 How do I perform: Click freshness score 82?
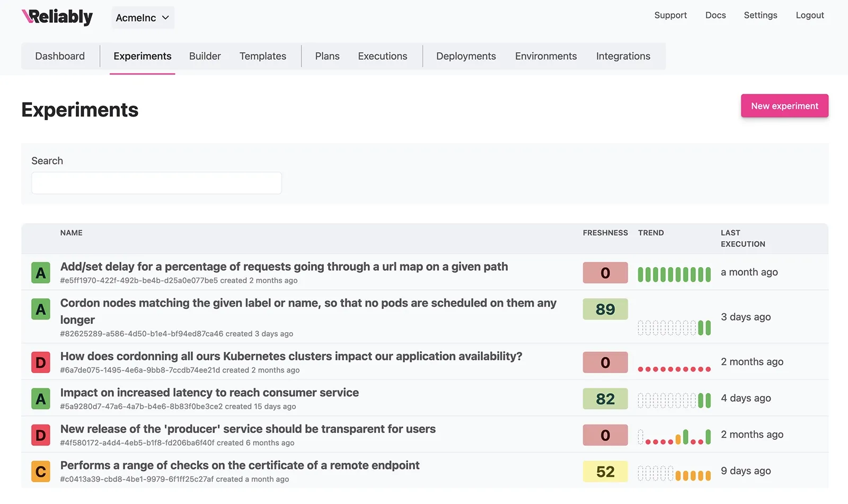(605, 399)
